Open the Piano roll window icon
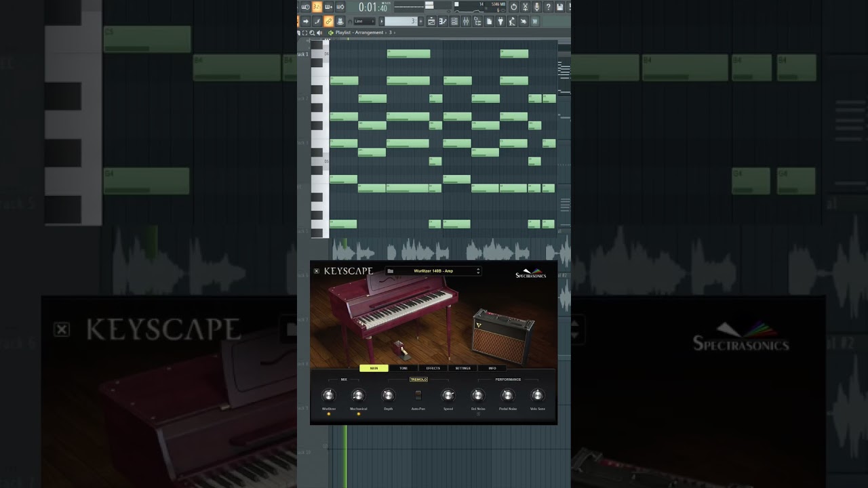This screenshot has width=868, height=488. (443, 21)
